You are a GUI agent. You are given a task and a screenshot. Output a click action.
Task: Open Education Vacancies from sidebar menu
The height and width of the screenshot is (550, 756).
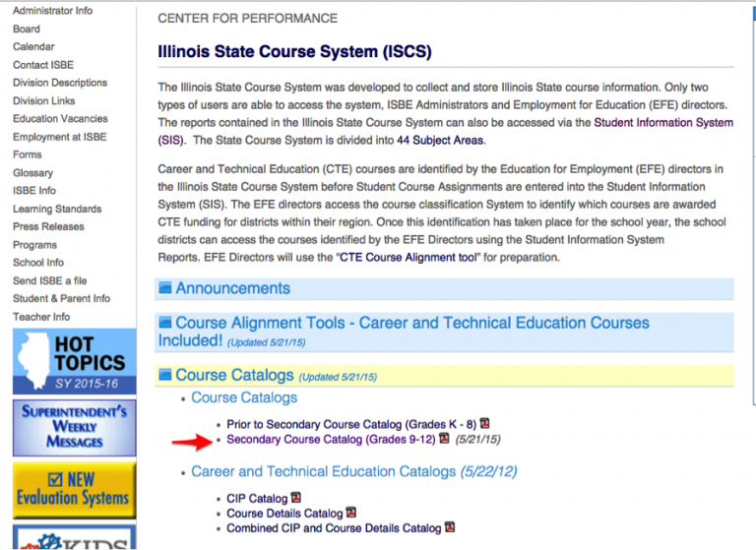(x=60, y=119)
